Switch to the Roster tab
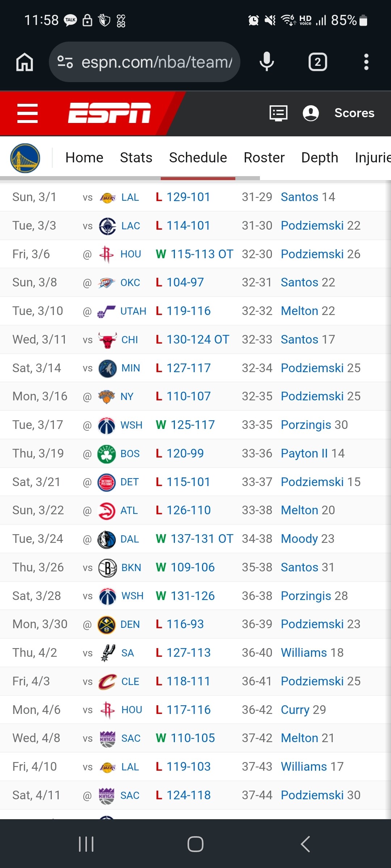The height and width of the screenshot is (868, 391). (264, 158)
